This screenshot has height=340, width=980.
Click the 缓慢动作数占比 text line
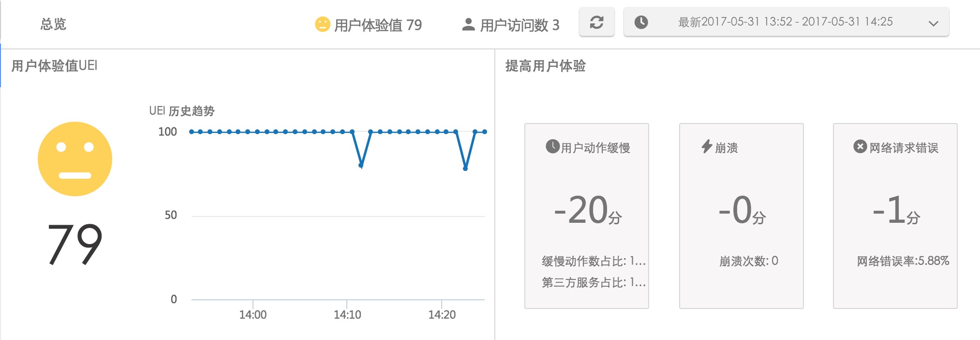click(x=594, y=261)
